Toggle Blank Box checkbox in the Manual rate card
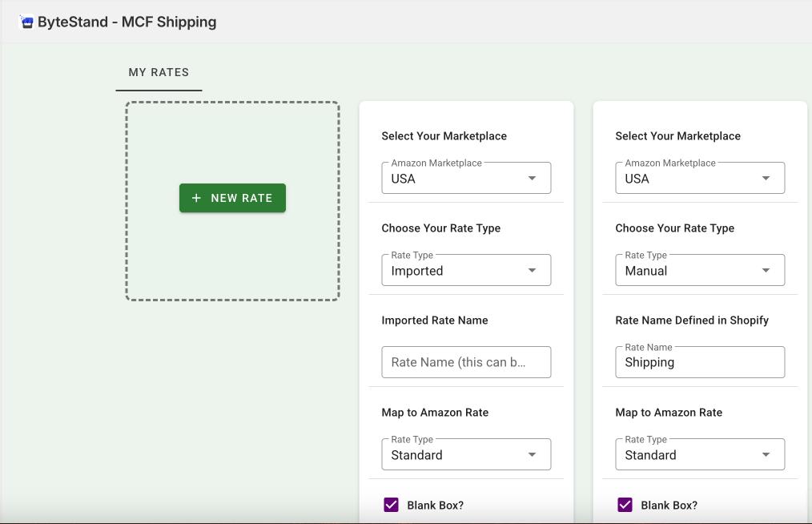Viewport: 812px width, 524px height. click(625, 505)
